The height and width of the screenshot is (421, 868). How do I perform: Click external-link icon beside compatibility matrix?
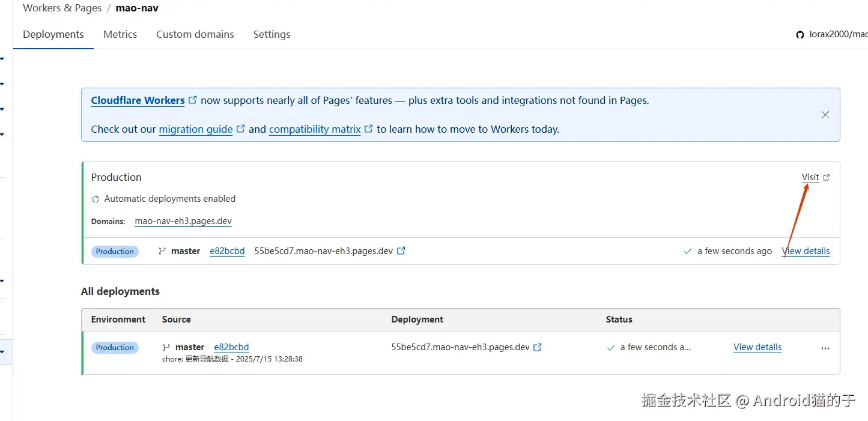(369, 129)
